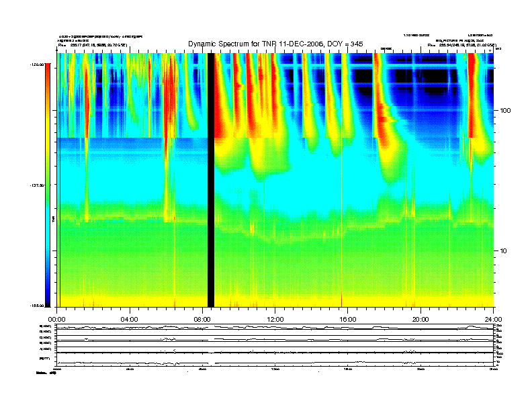Click the 12:00 time axis label
This screenshot has width=532, height=411.
point(275,320)
